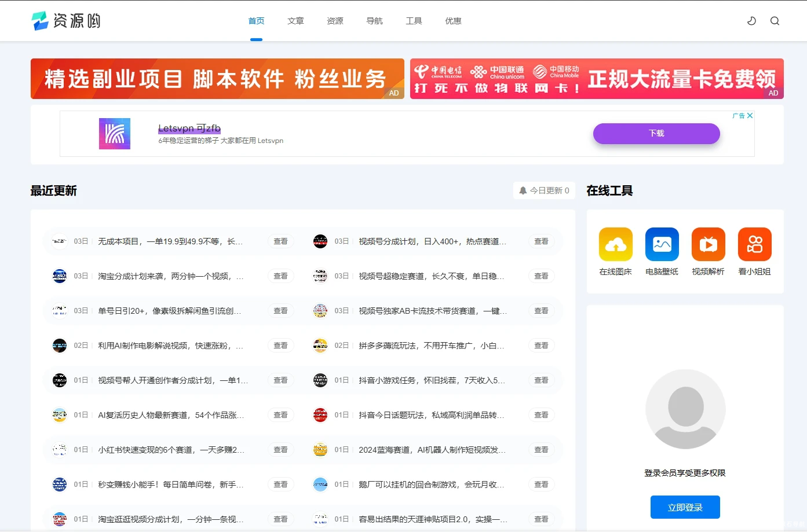Toggle dark mode with the moon icon
Image resolution: width=807 pixels, height=532 pixels.
tap(751, 21)
